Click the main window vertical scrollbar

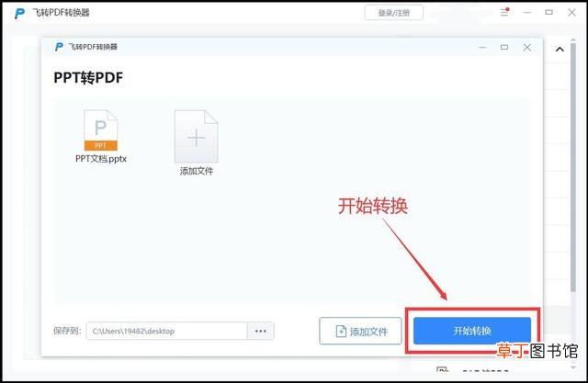coord(573,167)
